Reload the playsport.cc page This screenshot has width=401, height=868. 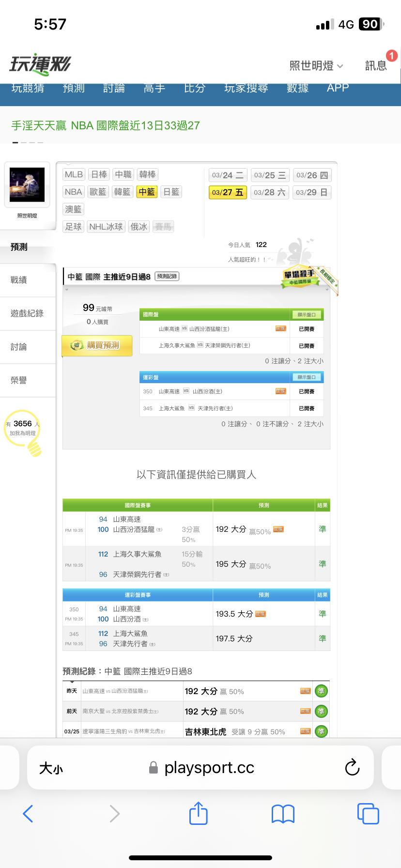coord(352,767)
